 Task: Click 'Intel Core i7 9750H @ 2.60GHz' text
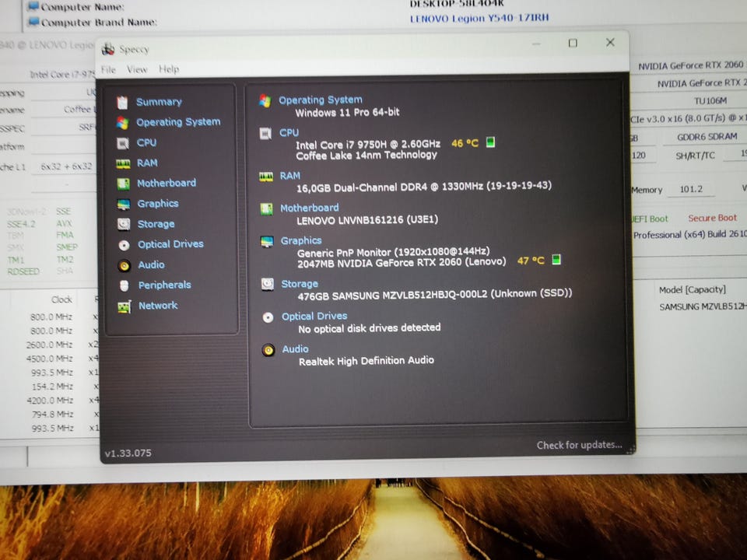coord(368,145)
